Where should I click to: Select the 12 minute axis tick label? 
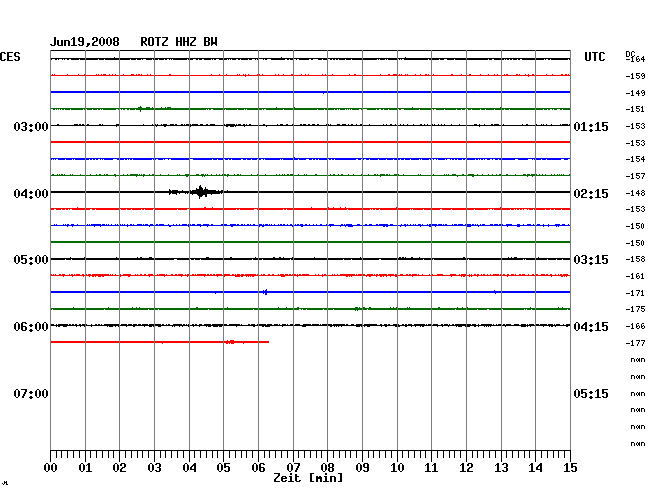(x=466, y=468)
